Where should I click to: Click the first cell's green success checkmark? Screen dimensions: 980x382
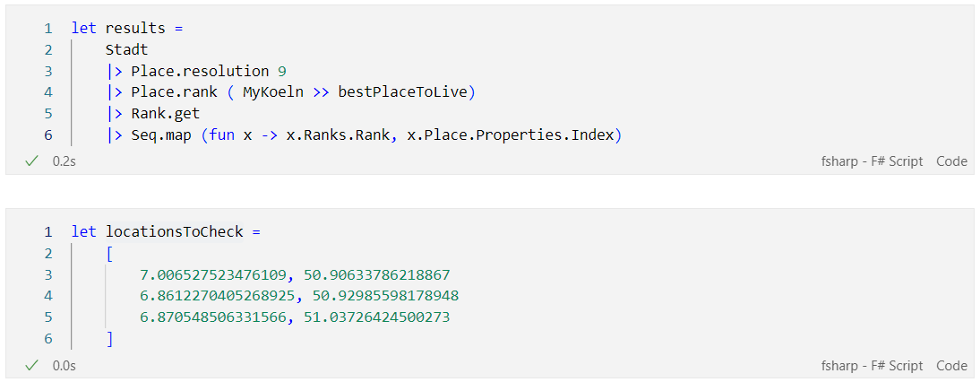(31, 161)
